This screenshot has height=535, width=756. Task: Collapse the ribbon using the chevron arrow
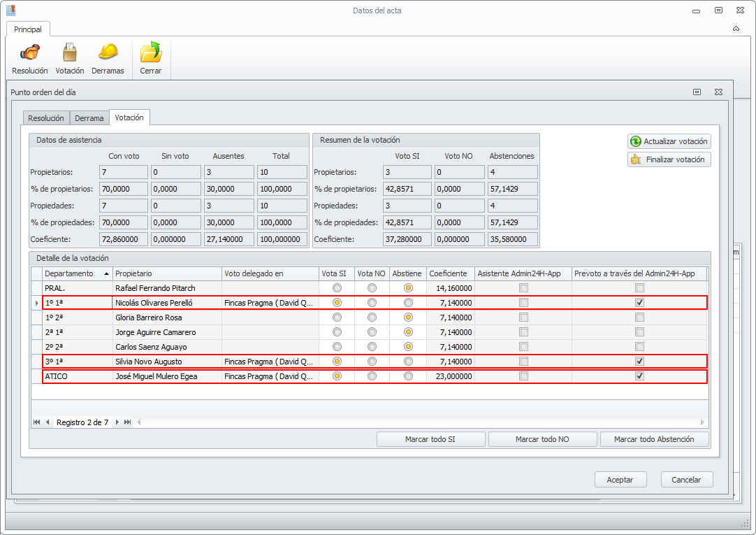736,29
